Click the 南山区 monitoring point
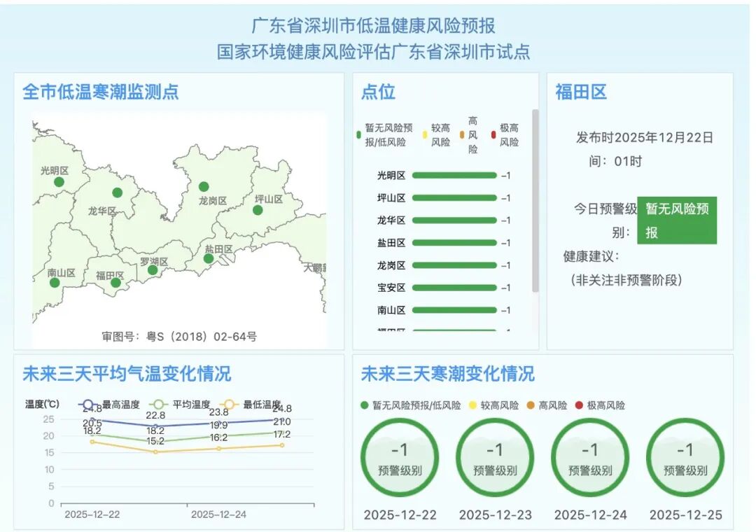This screenshot has width=756, height=532. (x=55, y=283)
